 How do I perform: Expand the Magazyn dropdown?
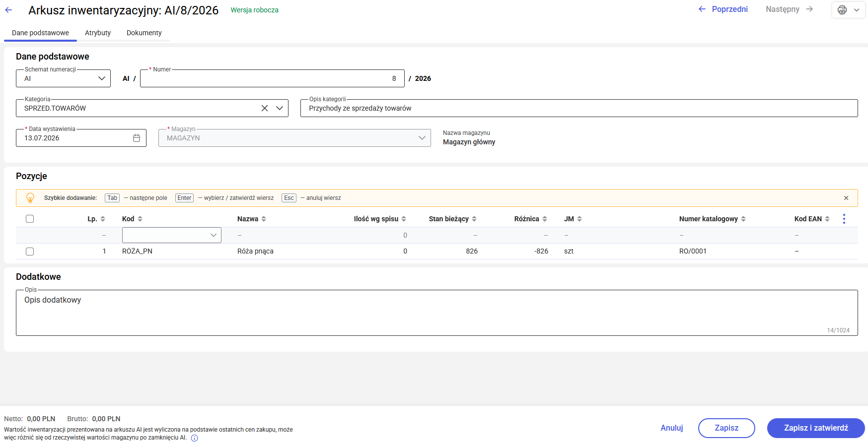[422, 138]
